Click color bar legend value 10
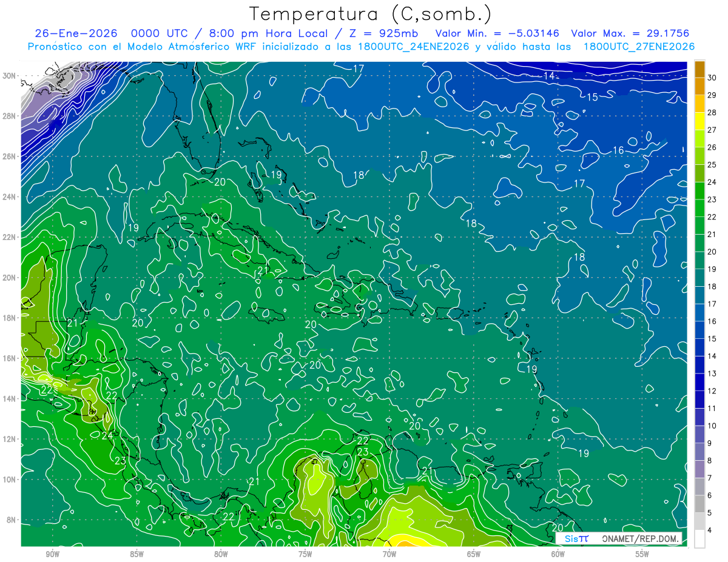Viewport: 728px width, 562px height. pyautogui.click(x=712, y=426)
